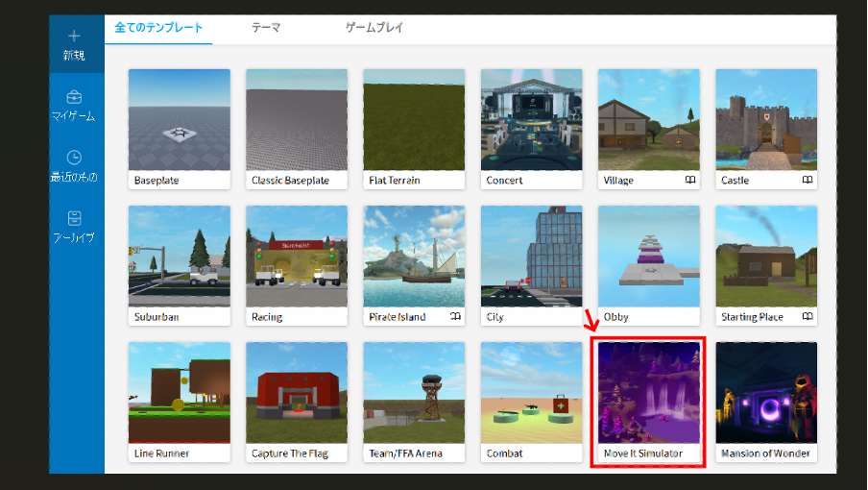Click the book icon on Village template

[x=689, y=180]
